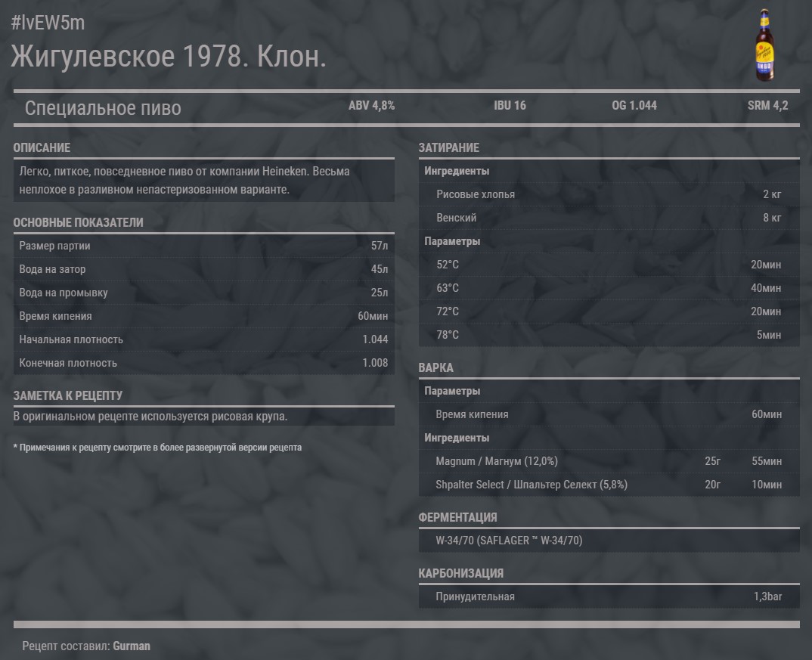Select the Размер партии row label
The image size is (812, 660).
(x=54, y=246)
